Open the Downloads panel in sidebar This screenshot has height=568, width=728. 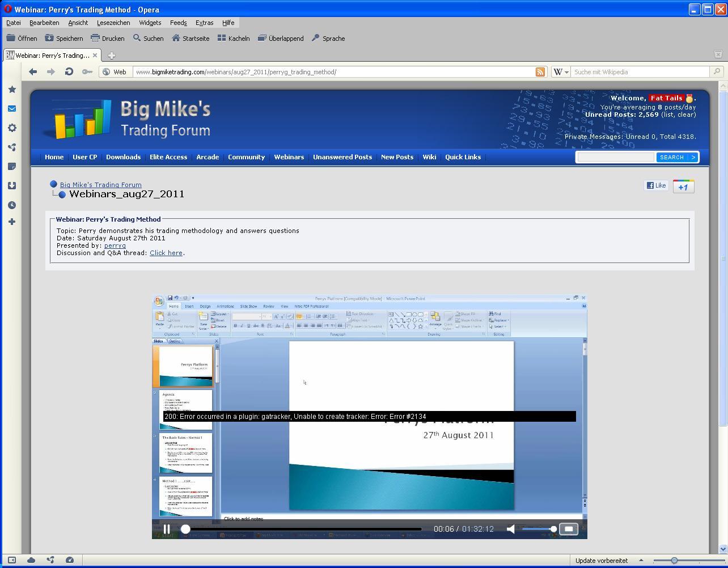tap(12, 186)
